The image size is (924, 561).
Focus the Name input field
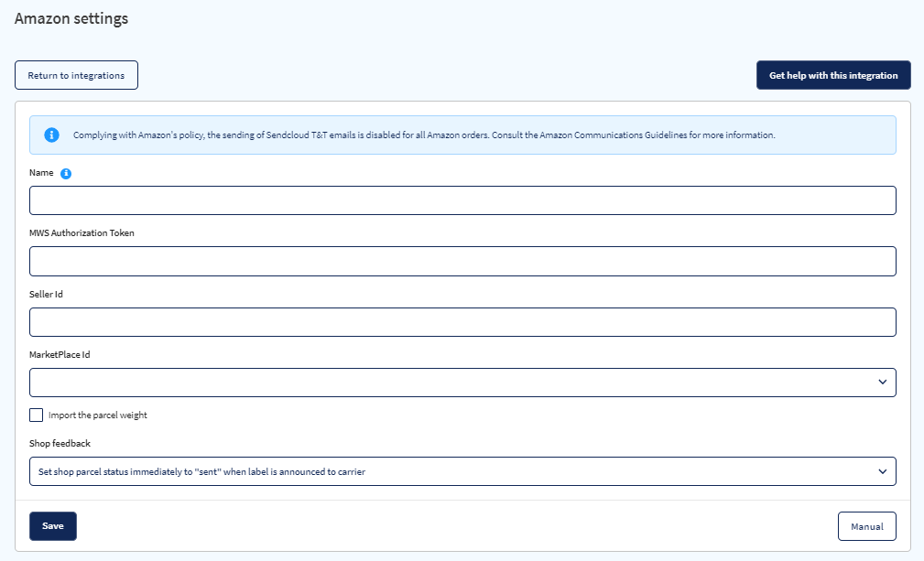click(x=462, y=200)
